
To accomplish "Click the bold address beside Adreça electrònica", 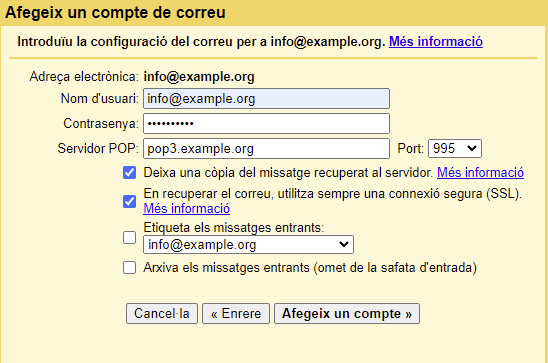I will click(199, 77).
